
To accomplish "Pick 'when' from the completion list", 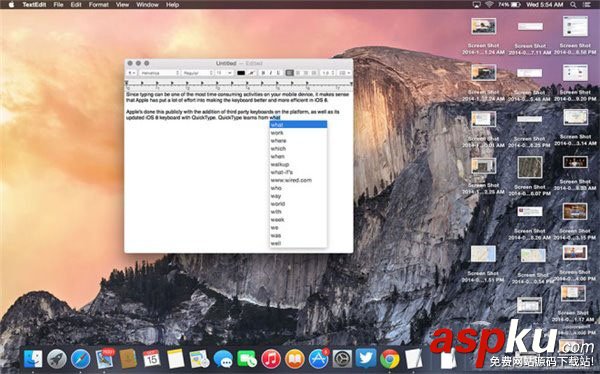I will tap(298, 157).
